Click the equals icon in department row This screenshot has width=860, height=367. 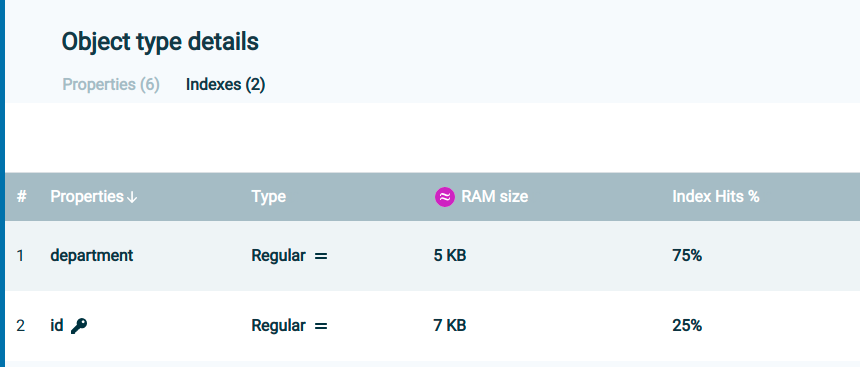(x=321, y=256)
